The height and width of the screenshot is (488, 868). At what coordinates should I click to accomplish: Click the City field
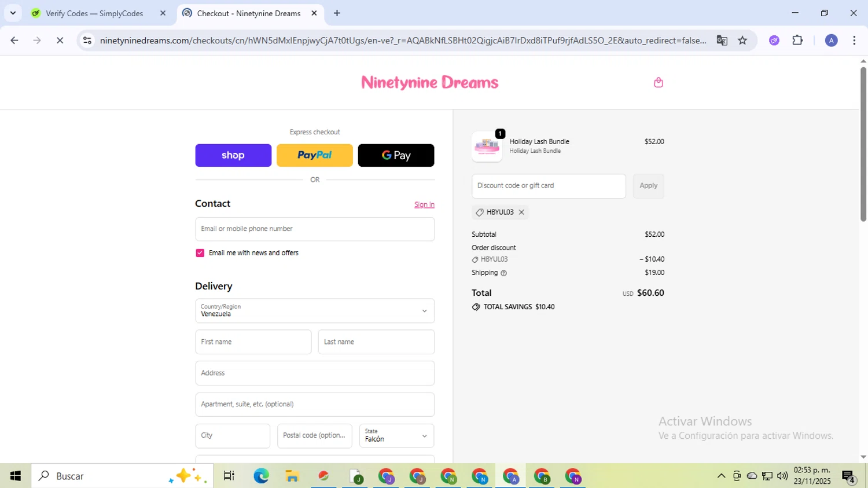coord(233,436)
